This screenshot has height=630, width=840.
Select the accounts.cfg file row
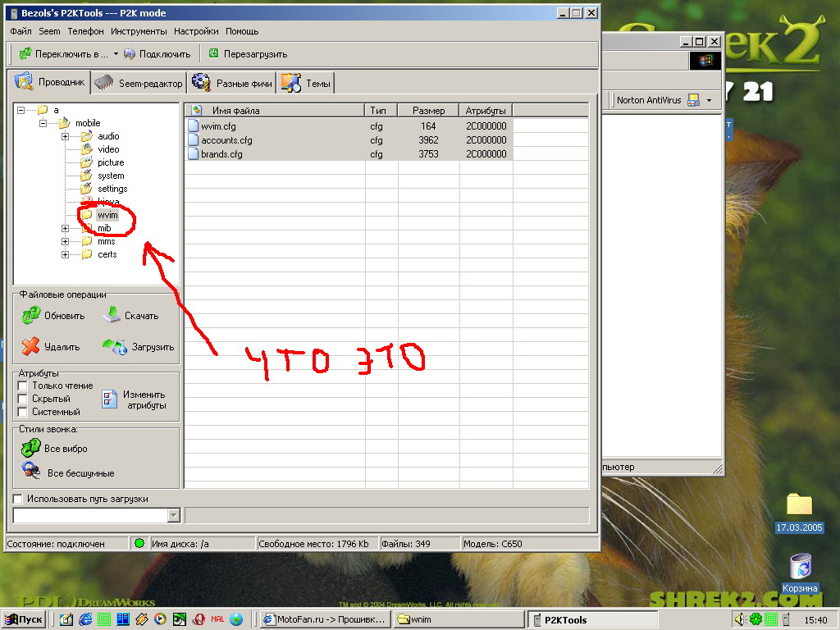(x=349, y=140)
